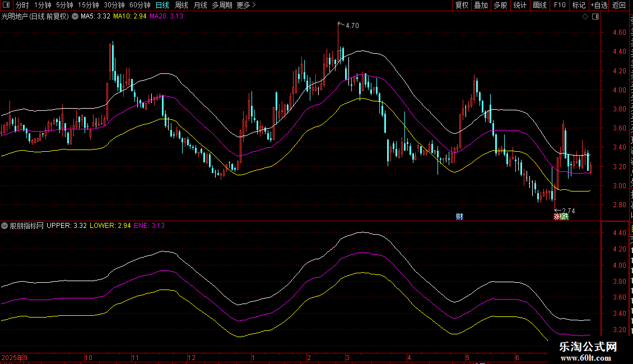
Task: Select the 30分钟 period
Action: [114, 5]
